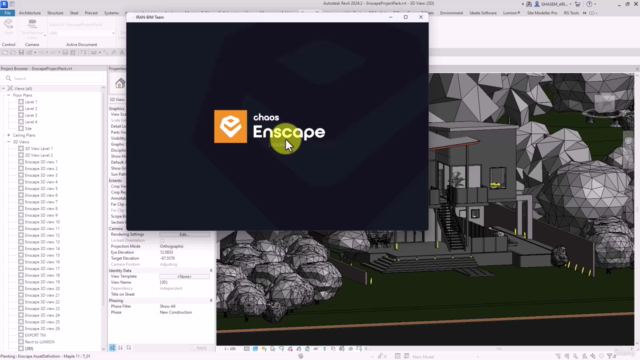This screenshot has width=640, height=360.
Task: Click the ViewCube in the 3D view
Action: 604,103
